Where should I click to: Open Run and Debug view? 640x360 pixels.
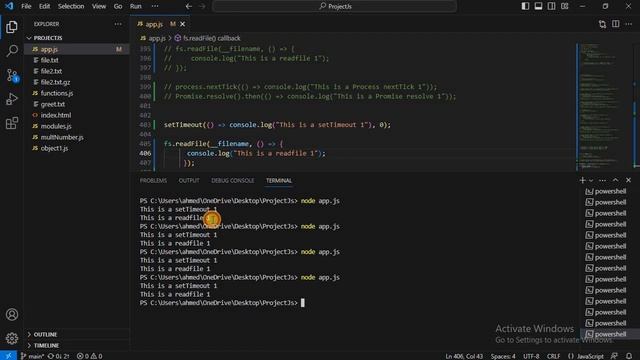click(x=12, y=99)
